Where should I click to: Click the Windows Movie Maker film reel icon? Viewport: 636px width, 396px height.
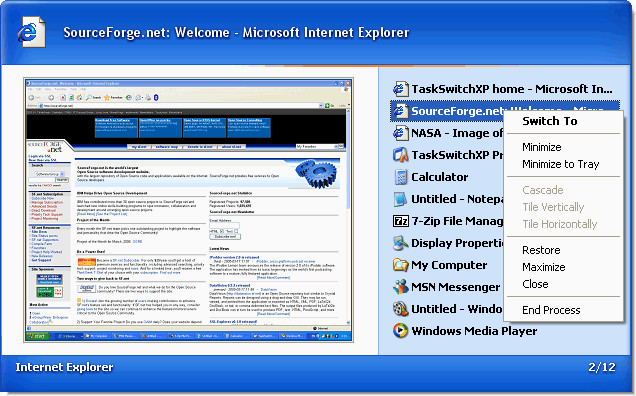400,309
